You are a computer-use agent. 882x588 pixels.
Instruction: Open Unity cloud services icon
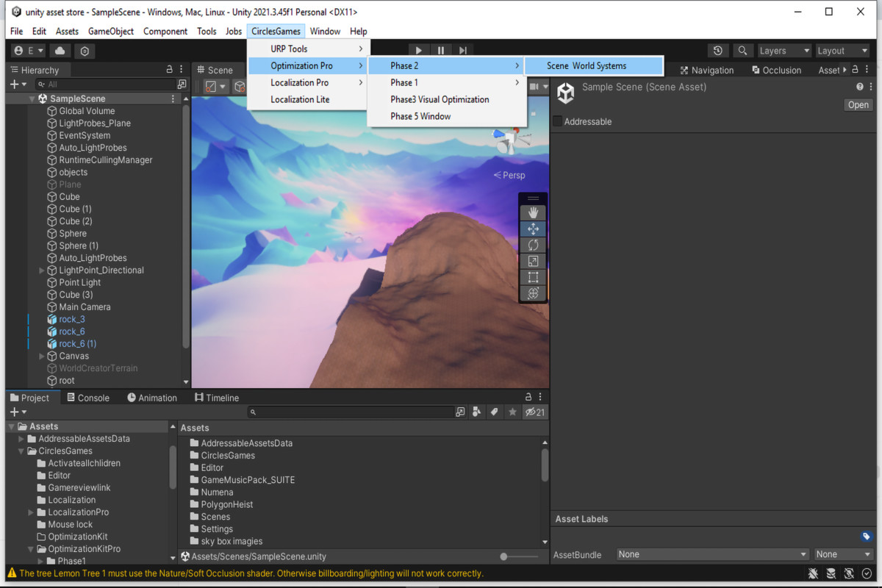click(60, 51)
